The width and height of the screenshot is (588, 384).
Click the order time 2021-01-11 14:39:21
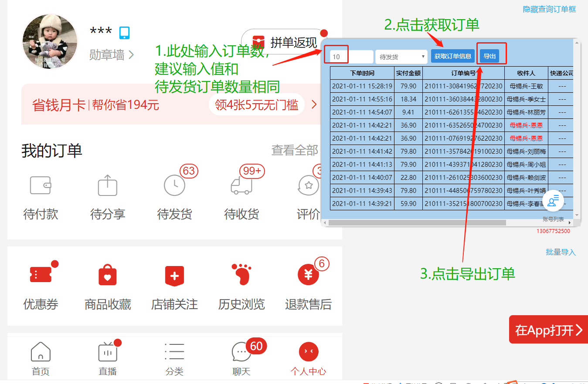pyautogui.click(x=362, y=204)
